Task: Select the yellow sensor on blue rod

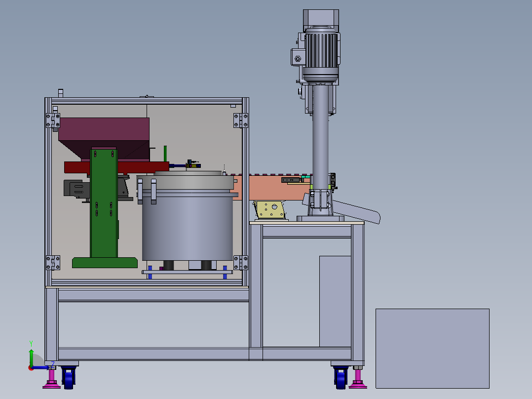Action: click(x=193, y=165)
